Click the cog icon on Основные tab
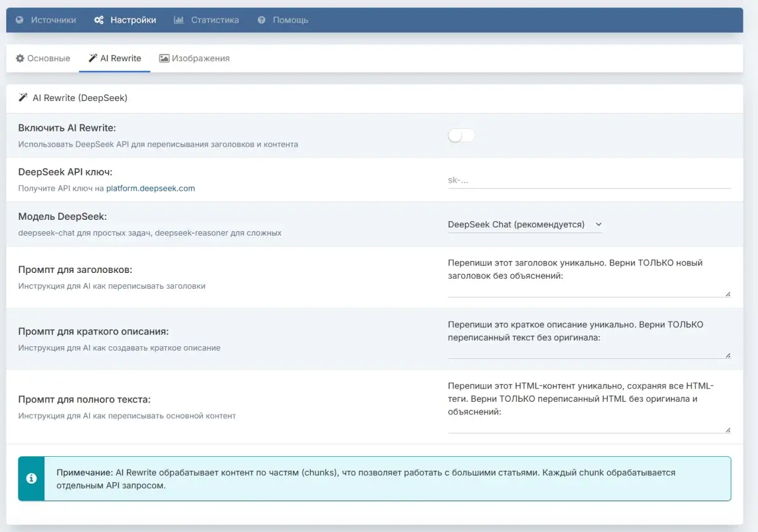This screenshot has width=758, height=532. point(20,58)
